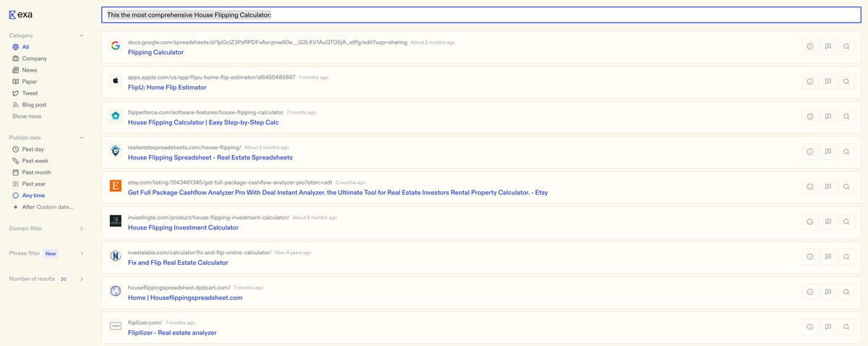Show info for realestatespreadsheets.com result

click(809, 151)
